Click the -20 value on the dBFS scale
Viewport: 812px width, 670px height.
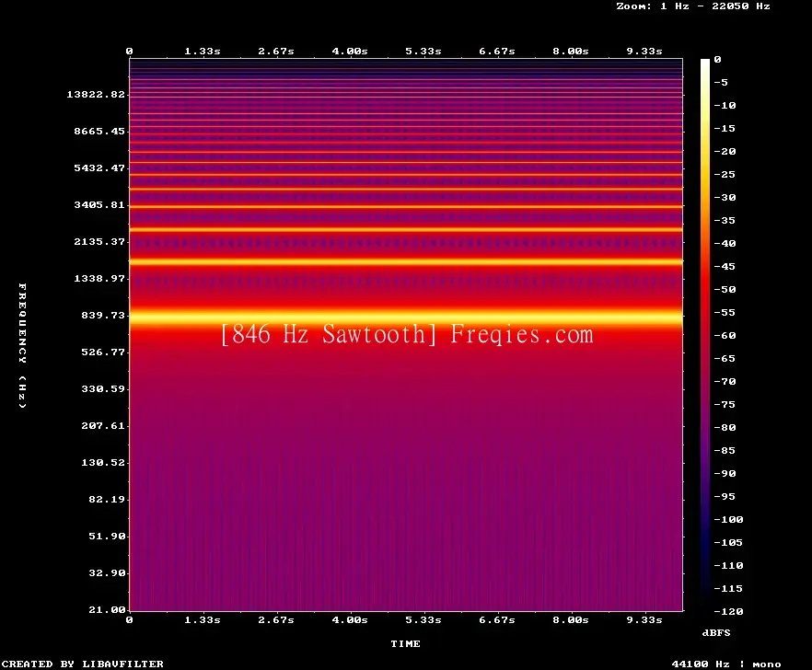[725, 151]
